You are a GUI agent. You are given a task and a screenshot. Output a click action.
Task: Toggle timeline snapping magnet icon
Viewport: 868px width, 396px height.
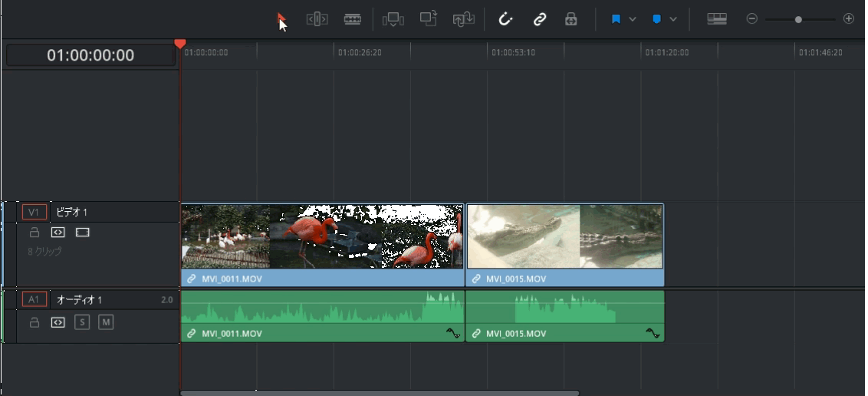(505, 19)
